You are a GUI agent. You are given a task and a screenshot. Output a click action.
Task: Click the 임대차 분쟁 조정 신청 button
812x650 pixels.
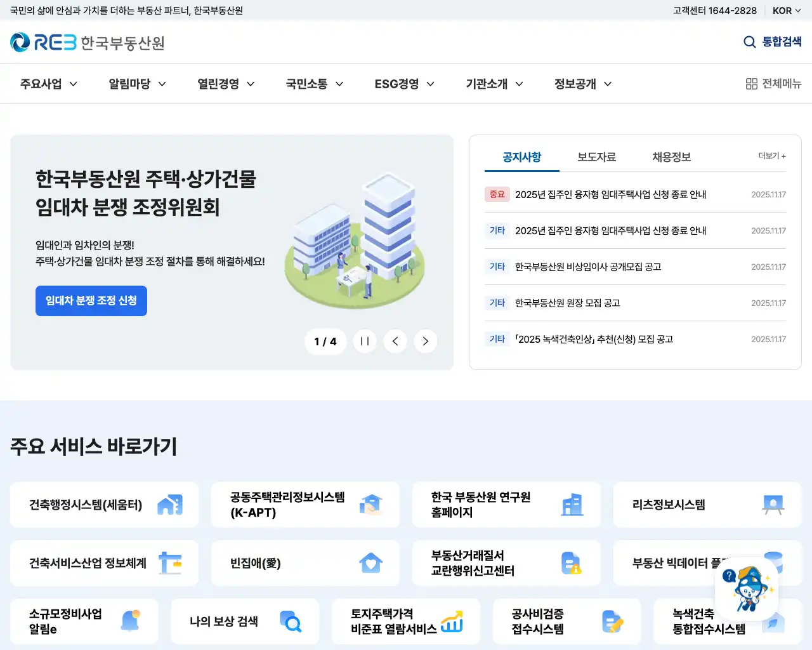click(x=91, y=300)
